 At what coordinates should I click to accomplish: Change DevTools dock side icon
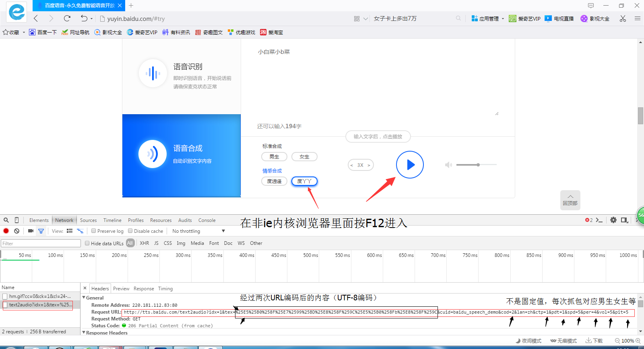tap(624, 220)
